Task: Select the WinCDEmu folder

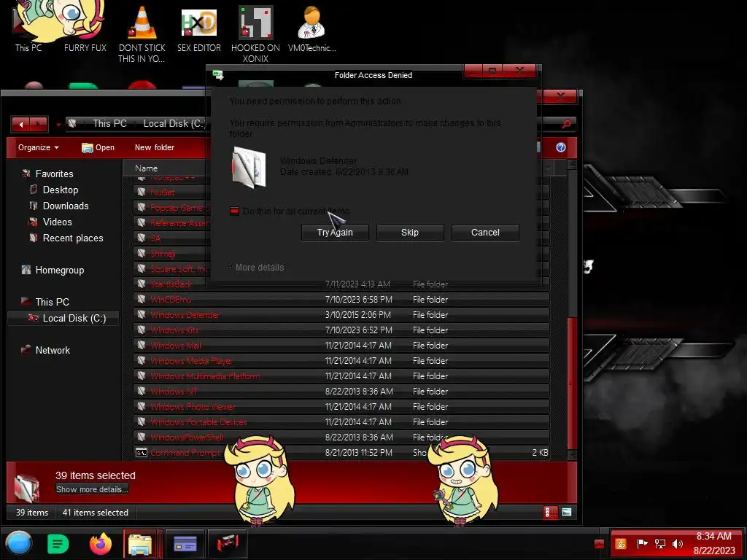Action: point(341,300)
